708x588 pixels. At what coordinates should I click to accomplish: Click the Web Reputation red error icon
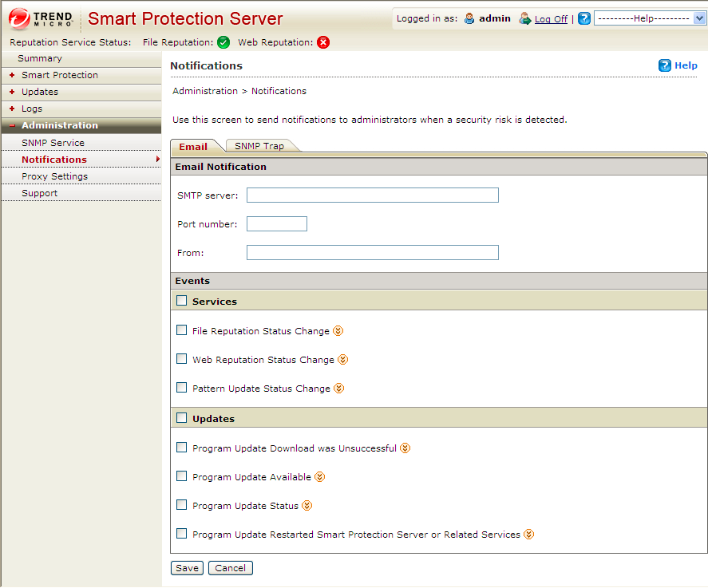click(323, 42)
